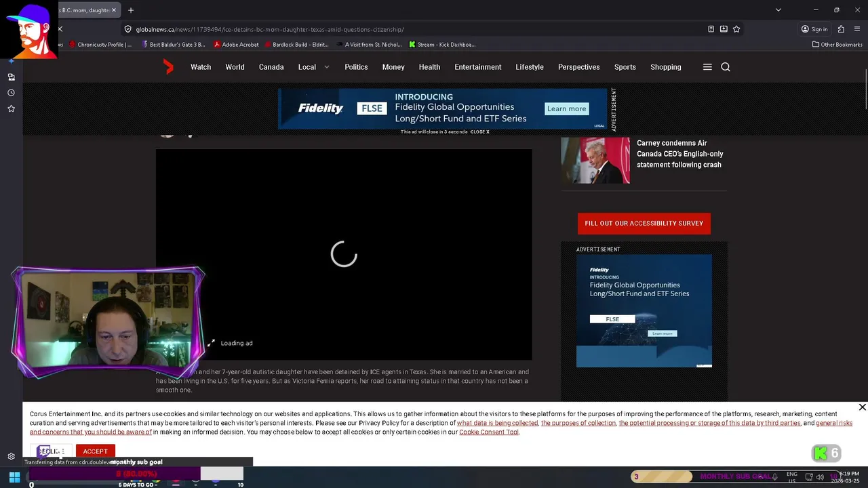Accept all cookies

click(95, 451)
